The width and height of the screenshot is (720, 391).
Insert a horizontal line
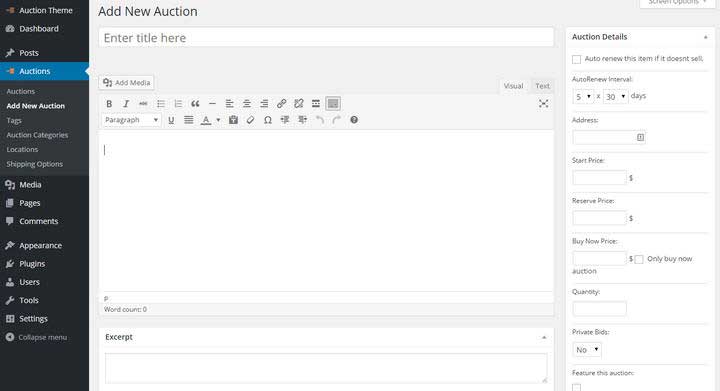[212, 104]
